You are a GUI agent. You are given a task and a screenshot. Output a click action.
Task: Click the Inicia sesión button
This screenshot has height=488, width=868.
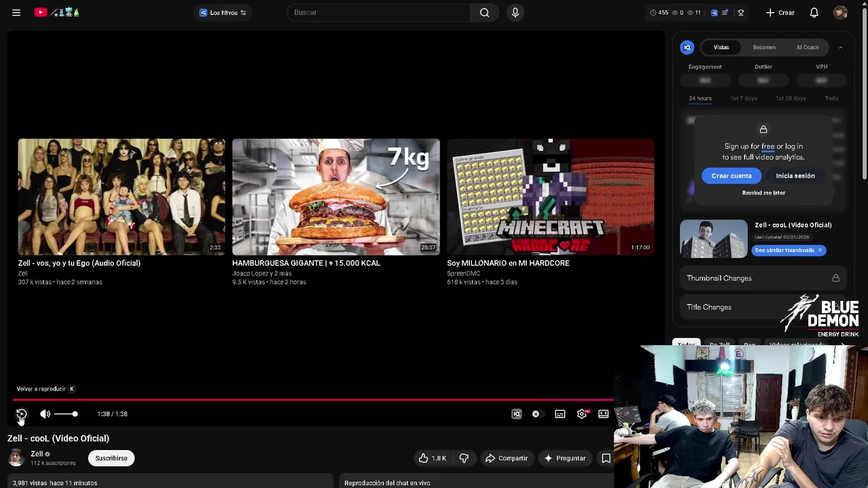pyautogui.click(x=795, y=176)
